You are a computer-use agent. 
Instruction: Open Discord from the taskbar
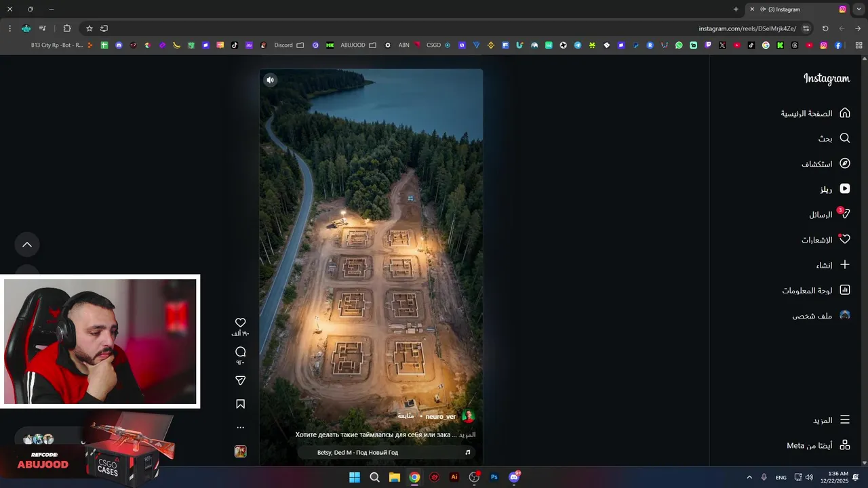tap(514, 477)
